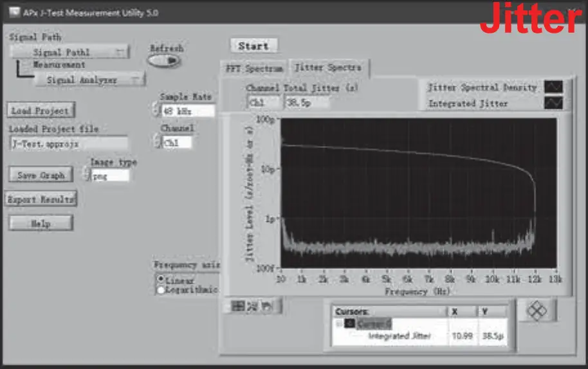Click the 13k X-axis scale label
This screenshot has height=369, width=588.
555,279
